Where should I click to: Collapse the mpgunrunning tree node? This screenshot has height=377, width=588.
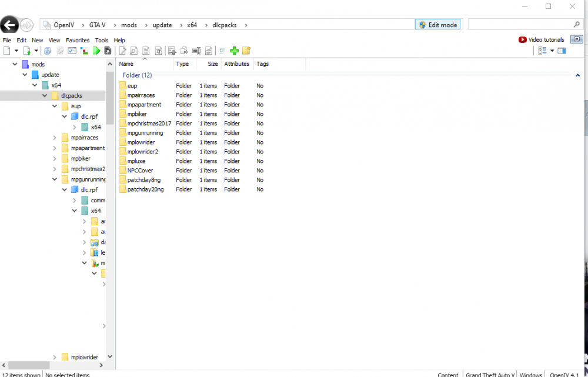(x=54, y=179)
